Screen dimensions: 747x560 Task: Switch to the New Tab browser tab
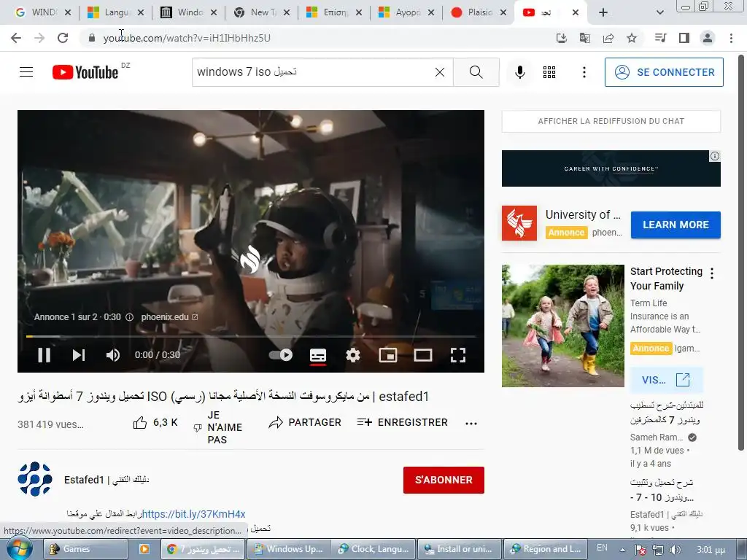(x=260, y=12)
